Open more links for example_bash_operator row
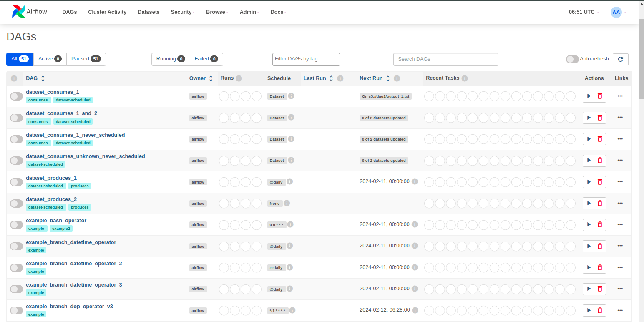 point(620,224)
